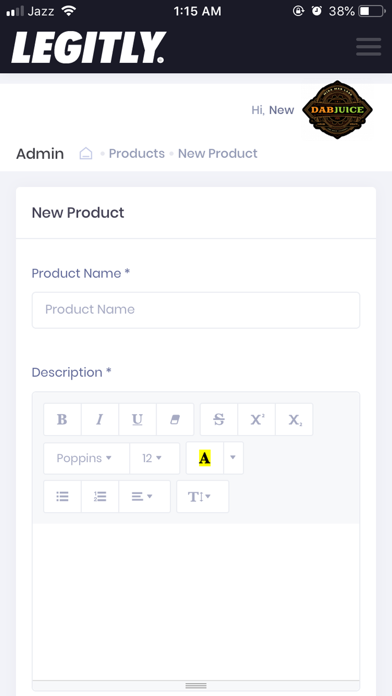Expand the paragraph alignment dropdown
The height and width of the screenshot is (696, 392).
point(144,496)
